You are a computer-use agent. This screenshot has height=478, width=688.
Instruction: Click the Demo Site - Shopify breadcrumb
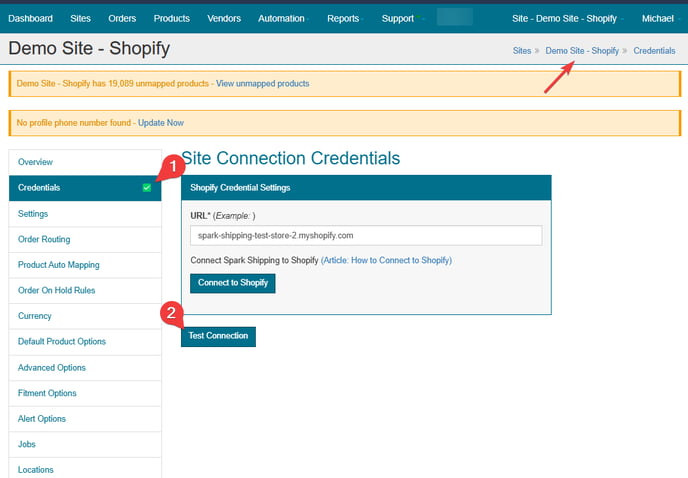pyautogui.click(x=582, y=50)
